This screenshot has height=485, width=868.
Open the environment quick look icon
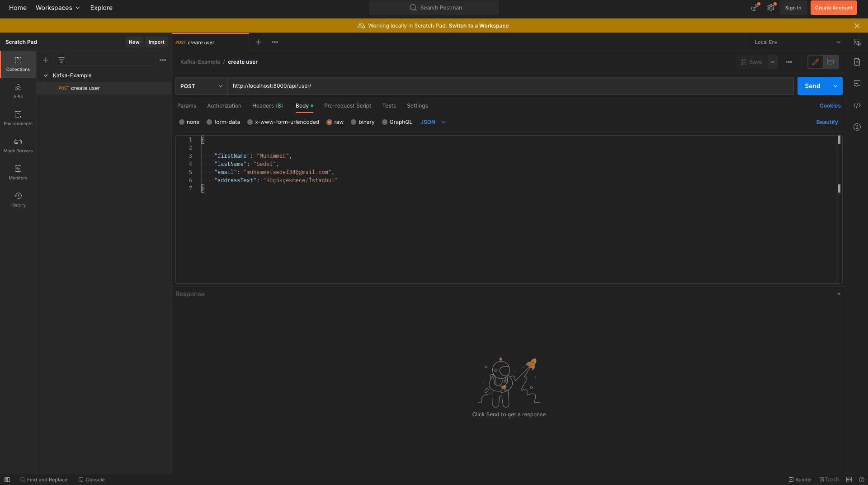coord(857,42)
